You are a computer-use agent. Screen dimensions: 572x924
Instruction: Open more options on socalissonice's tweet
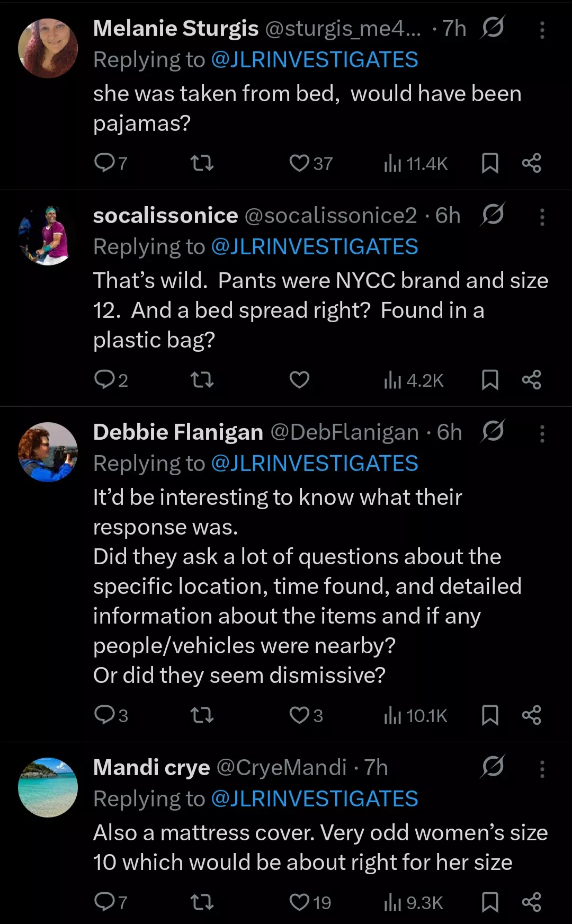(x=542, y=217)
